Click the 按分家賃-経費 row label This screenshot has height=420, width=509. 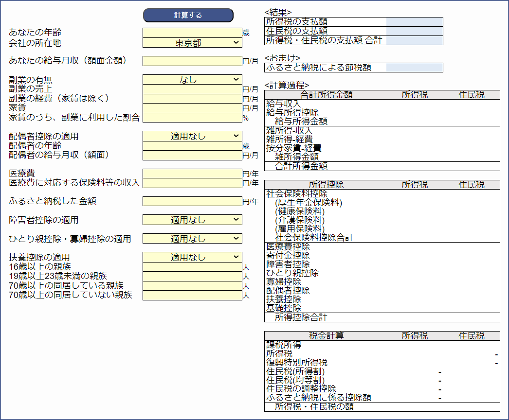(294, 148)
